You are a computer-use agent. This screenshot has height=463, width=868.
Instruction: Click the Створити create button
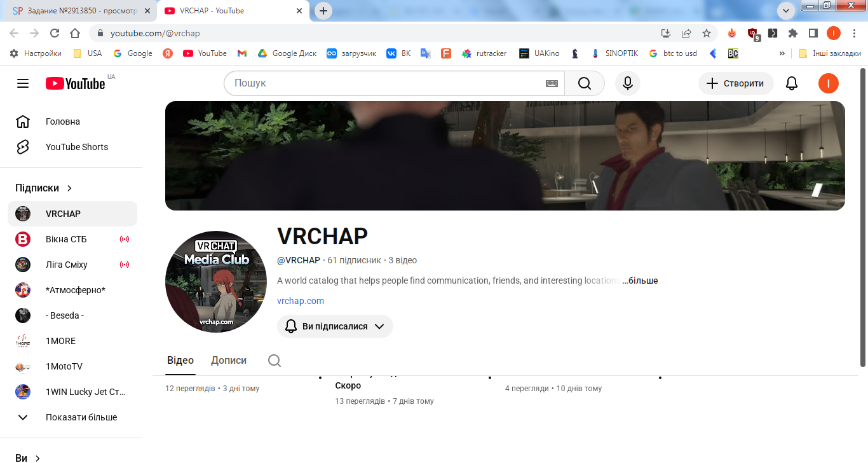736,83
